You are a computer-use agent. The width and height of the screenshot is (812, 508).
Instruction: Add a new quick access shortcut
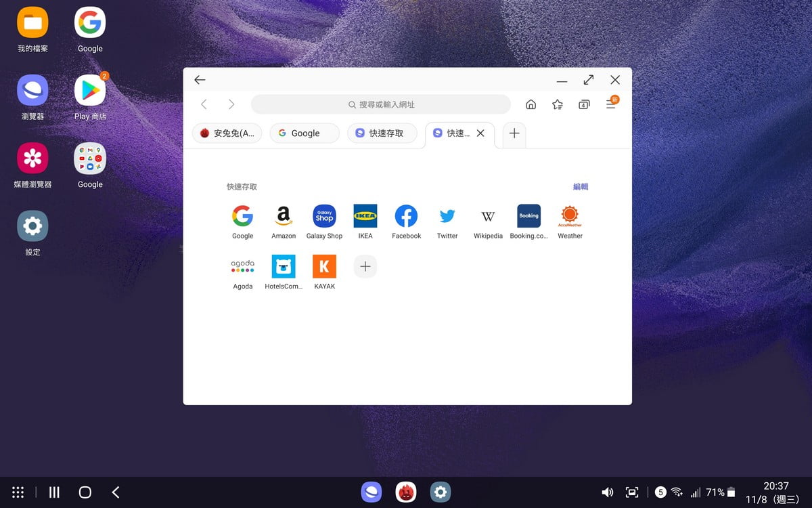point(365,266)
